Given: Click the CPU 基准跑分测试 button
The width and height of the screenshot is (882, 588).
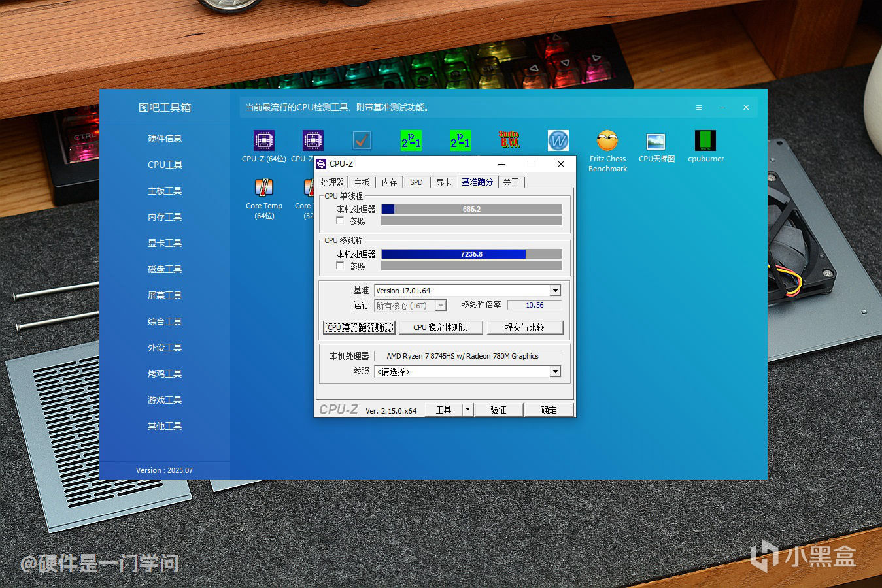Looking at the screenshot, I should click(x=359, y=327).
